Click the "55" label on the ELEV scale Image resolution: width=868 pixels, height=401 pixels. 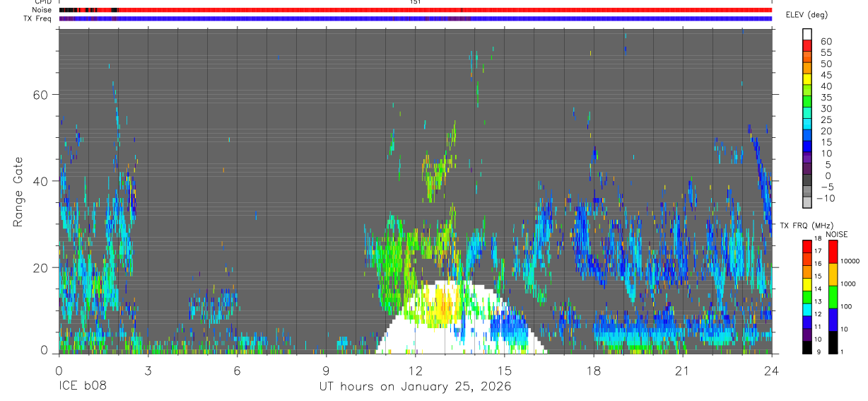[826, 52]
